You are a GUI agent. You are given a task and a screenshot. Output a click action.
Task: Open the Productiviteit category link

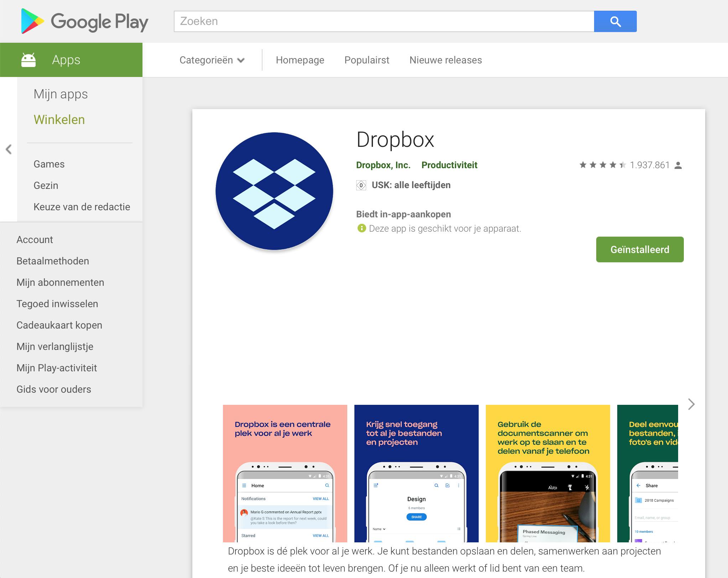[x=449, y=165]
